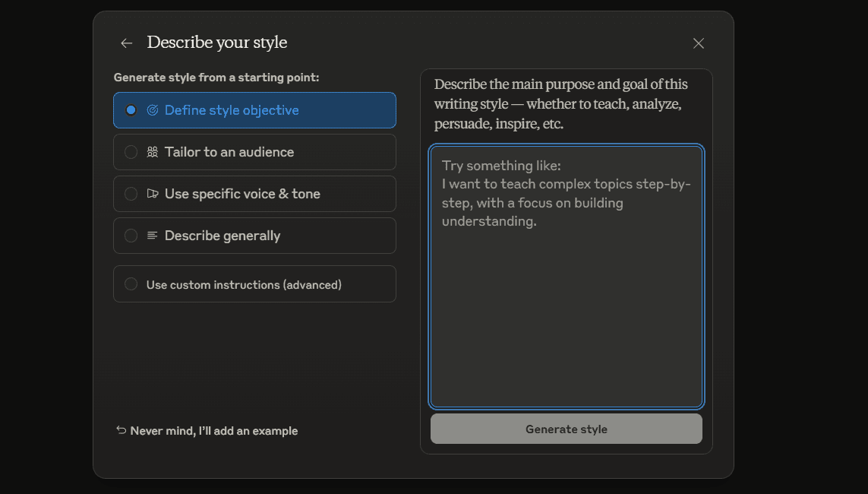Pick Use custom instructions (advanced) text
Image resolution: width=868 pixels, height=494 pixels.
click(x=244, y=285)
